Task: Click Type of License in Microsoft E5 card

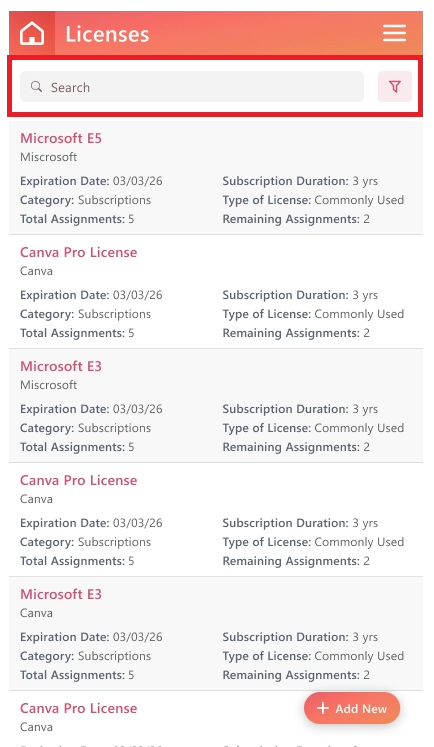Action: click(313, 200)
